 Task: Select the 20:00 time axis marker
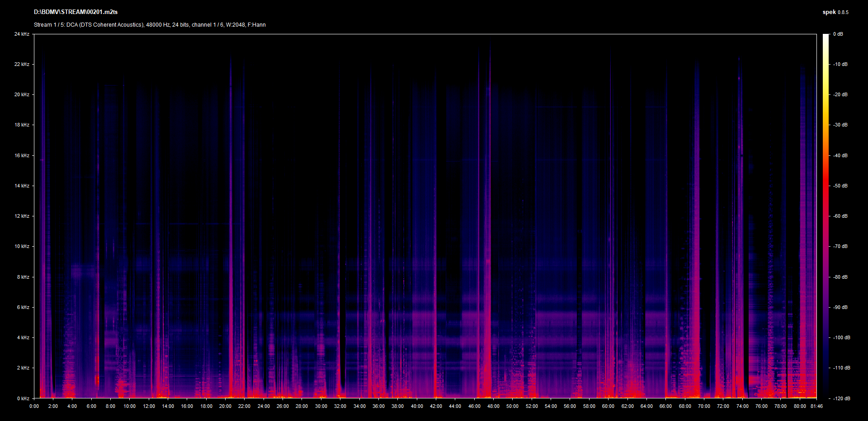coord(225,406)
